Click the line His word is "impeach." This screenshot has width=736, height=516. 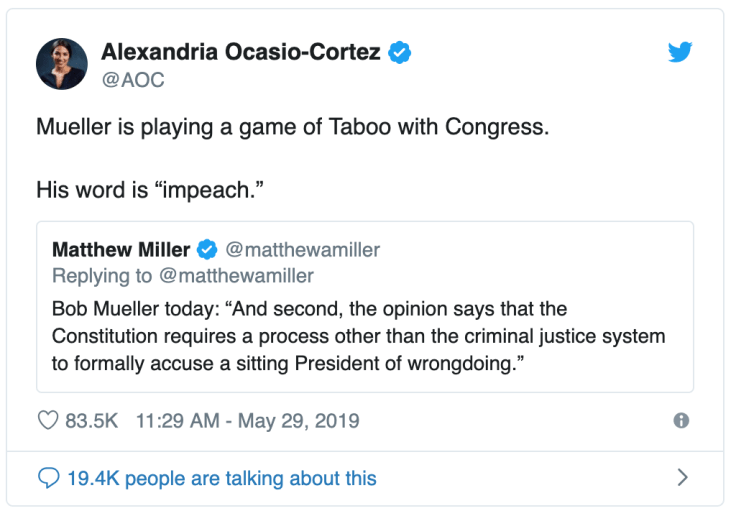tap(141, 188)
